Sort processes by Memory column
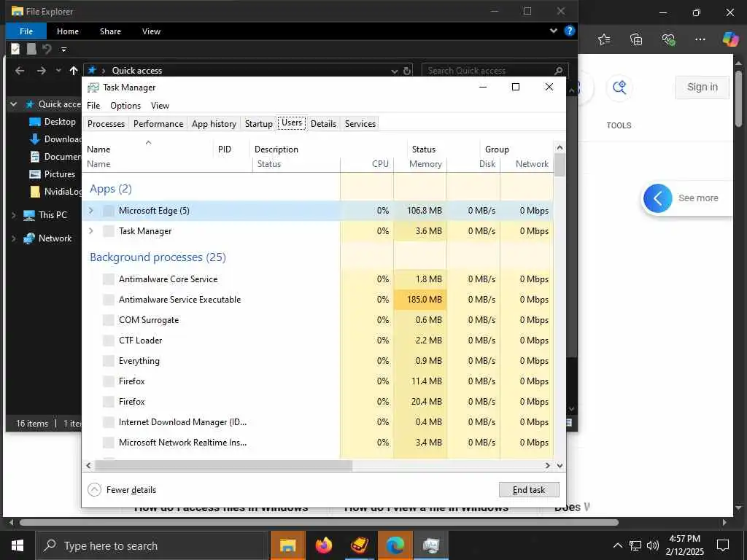The width and height of the screenshot is (747, 560). coord(421,164)
